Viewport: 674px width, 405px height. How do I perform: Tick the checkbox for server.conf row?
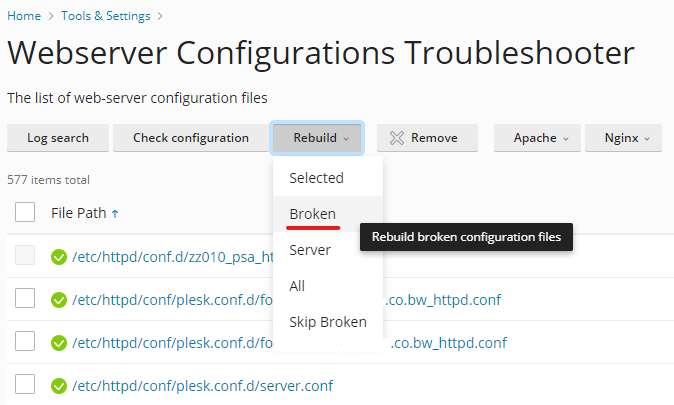pos(26,385)
